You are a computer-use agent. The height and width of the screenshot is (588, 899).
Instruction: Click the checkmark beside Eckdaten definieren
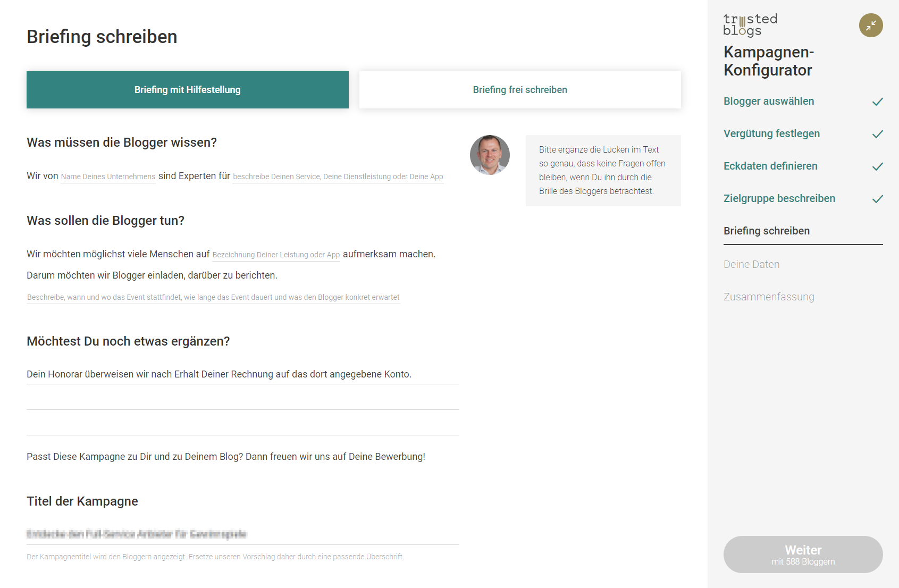(x=877, y=166)
